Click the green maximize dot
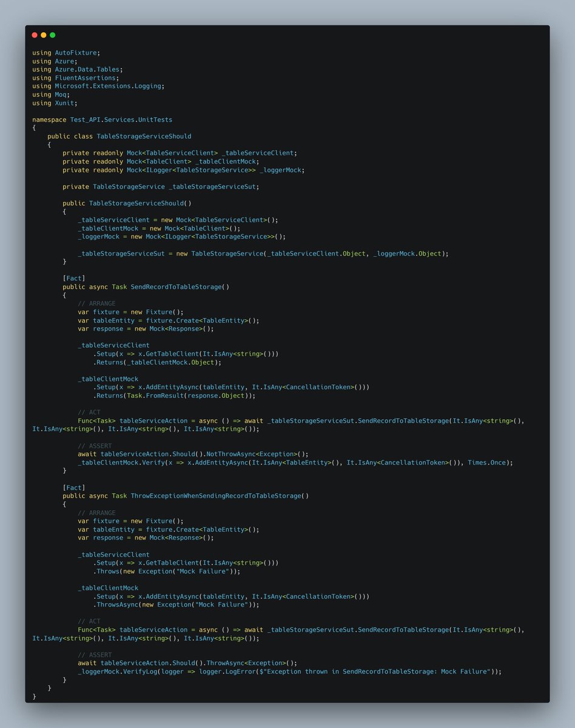The height and width of the screenshot is (728, 575). [x=53, y=35]
